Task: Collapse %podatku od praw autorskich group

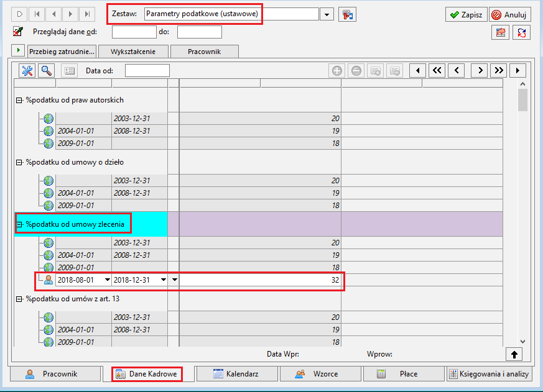Action: point(19,101)
